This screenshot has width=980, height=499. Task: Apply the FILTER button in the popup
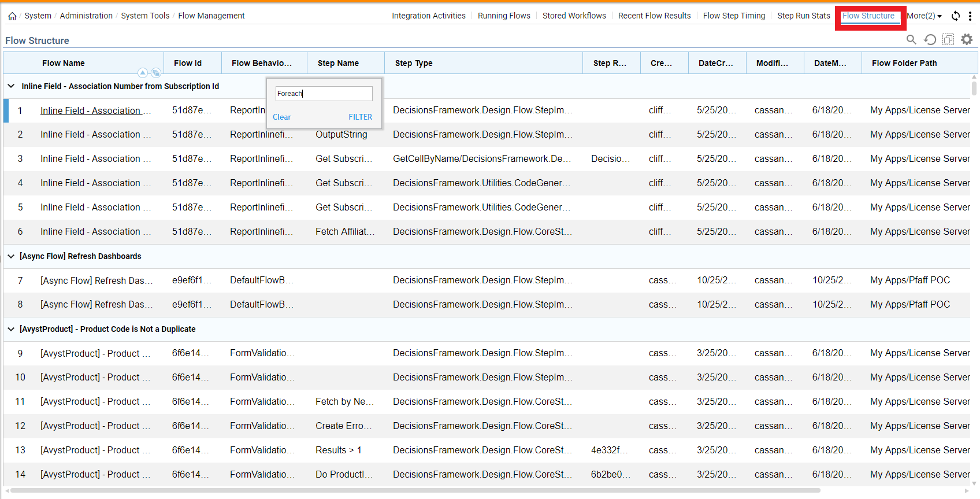click(361, 117)
